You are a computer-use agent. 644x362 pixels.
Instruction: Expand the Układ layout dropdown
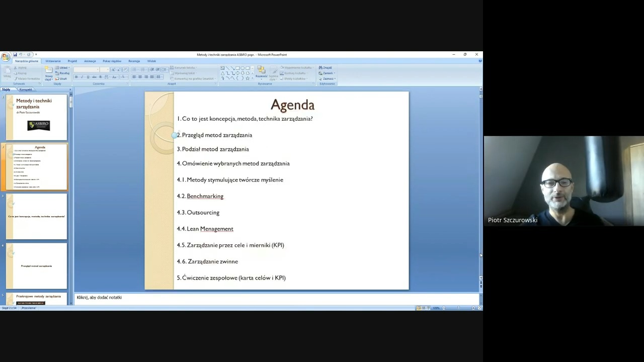coord(63,68)
